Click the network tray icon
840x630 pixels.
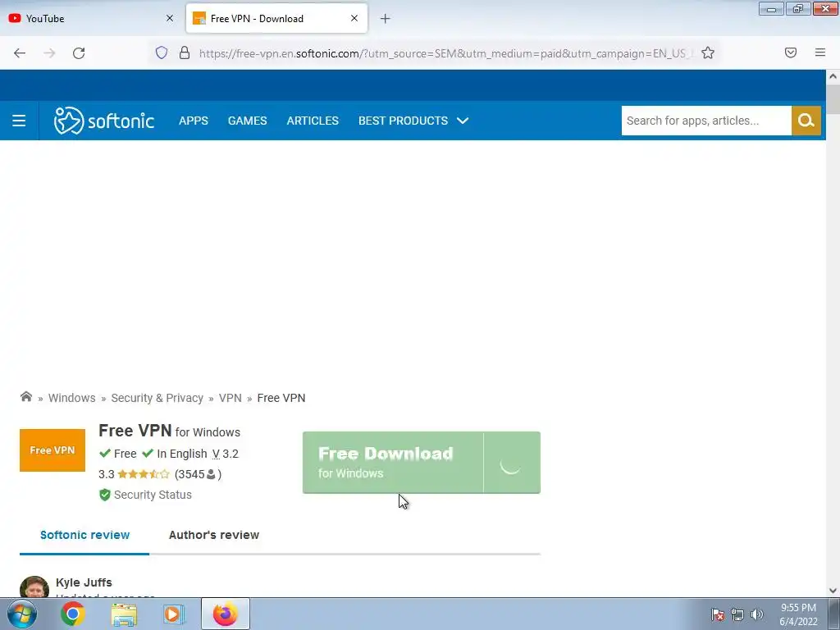tap(737, 614)
